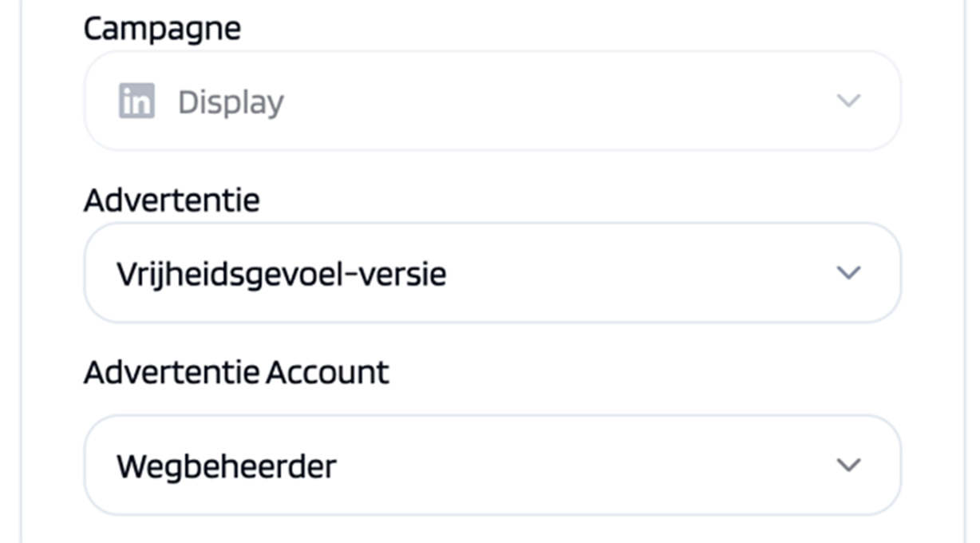Viewport: 980px width, 543px height.
Task: Expand the Campagne dropdown chevron
Action: click(848, 101)
